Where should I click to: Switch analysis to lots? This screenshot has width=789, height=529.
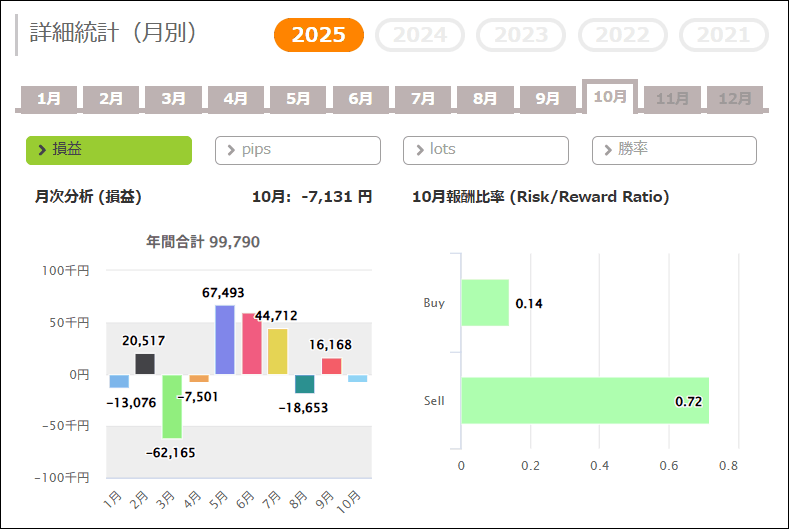(x=486, y=150)
